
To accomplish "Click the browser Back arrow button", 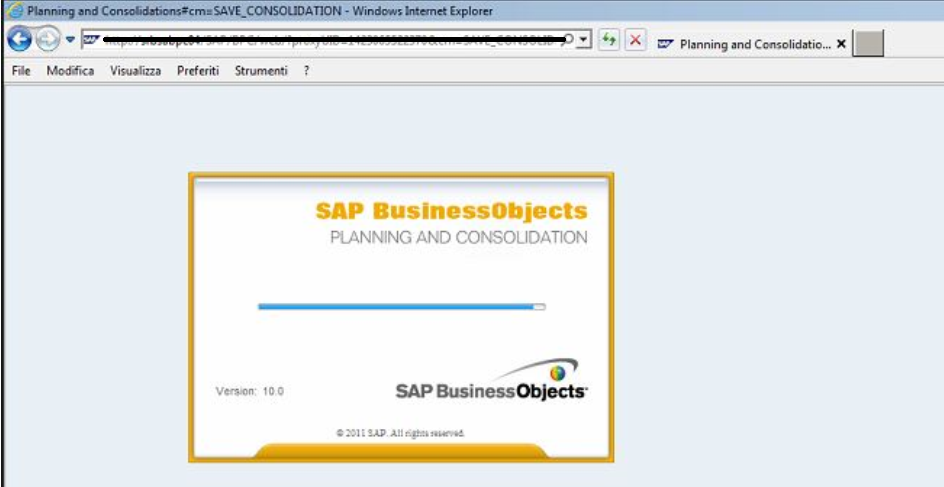I will [x=19, y=40].
